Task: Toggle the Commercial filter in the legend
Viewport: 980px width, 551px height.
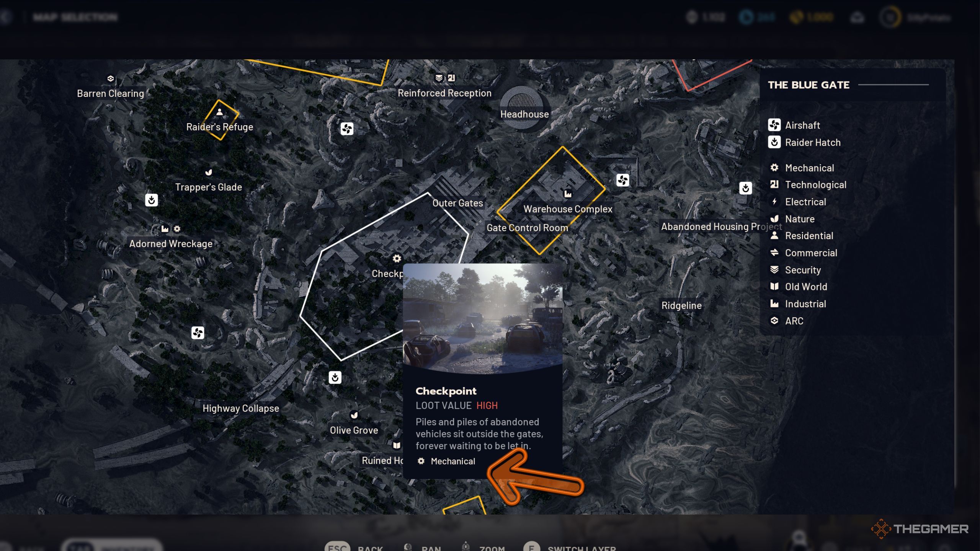Action: tap(811, 253)
